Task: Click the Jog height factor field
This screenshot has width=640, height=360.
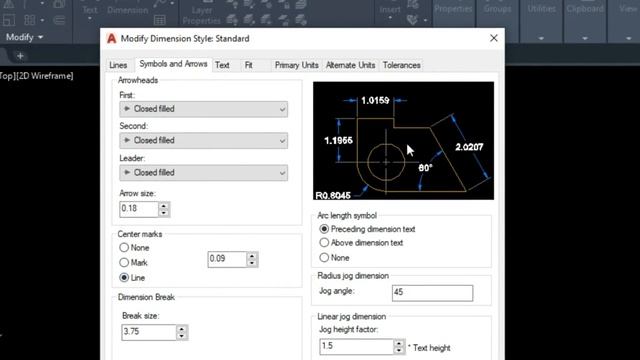Action: point(356,347)
